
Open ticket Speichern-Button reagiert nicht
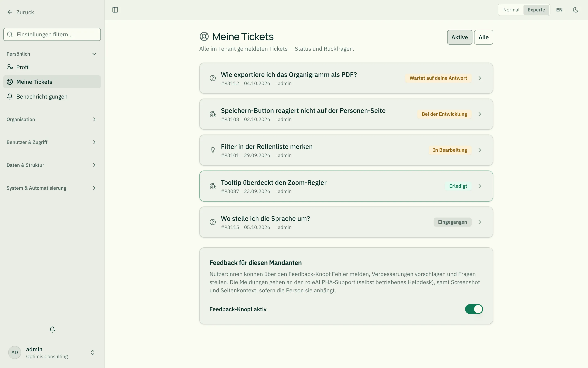346,114
